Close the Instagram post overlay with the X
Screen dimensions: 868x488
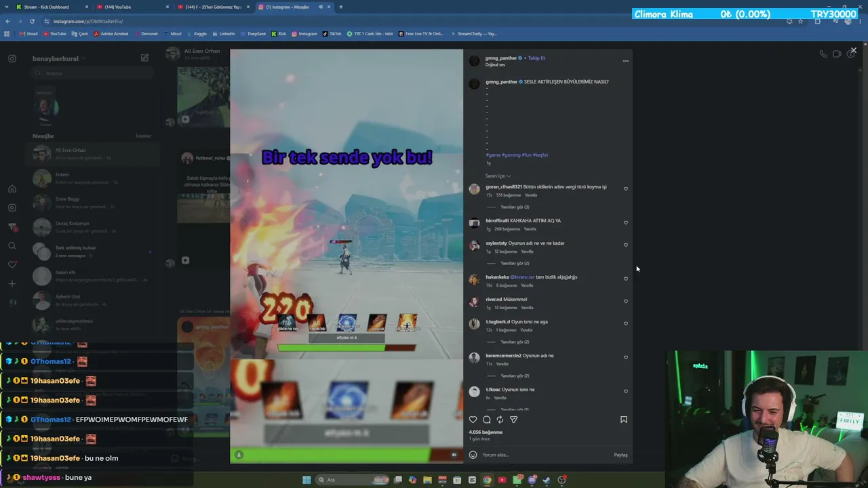coord(854,50)
